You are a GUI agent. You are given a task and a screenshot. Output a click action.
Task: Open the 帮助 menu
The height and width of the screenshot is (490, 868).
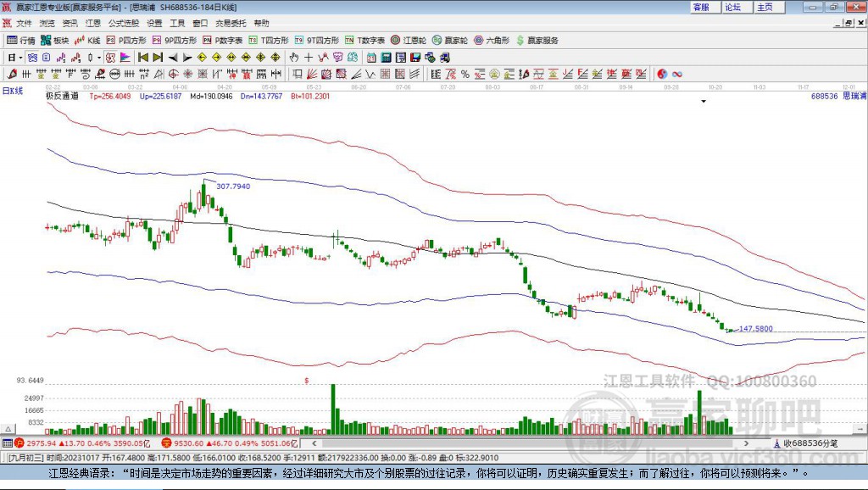tap(261, 23)
